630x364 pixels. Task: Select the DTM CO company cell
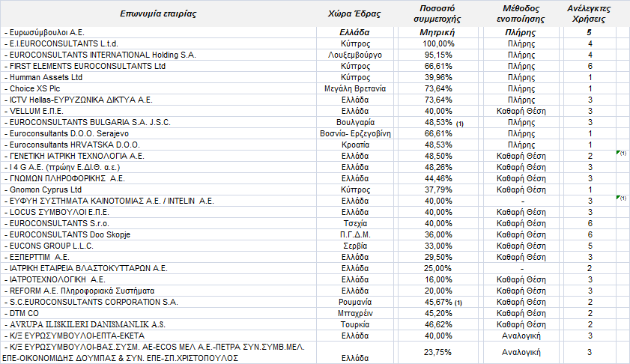158,314
